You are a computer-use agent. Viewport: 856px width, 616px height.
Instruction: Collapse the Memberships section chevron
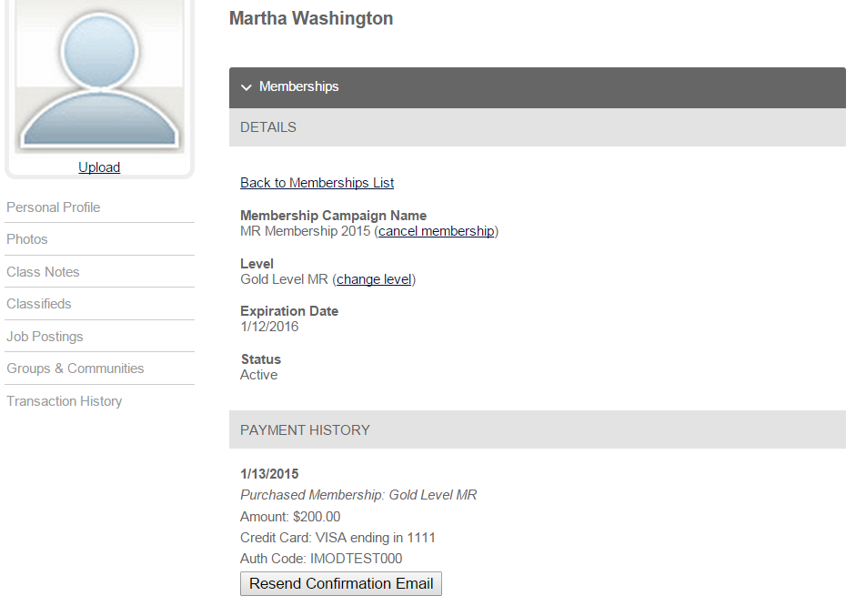coord(247,87)
